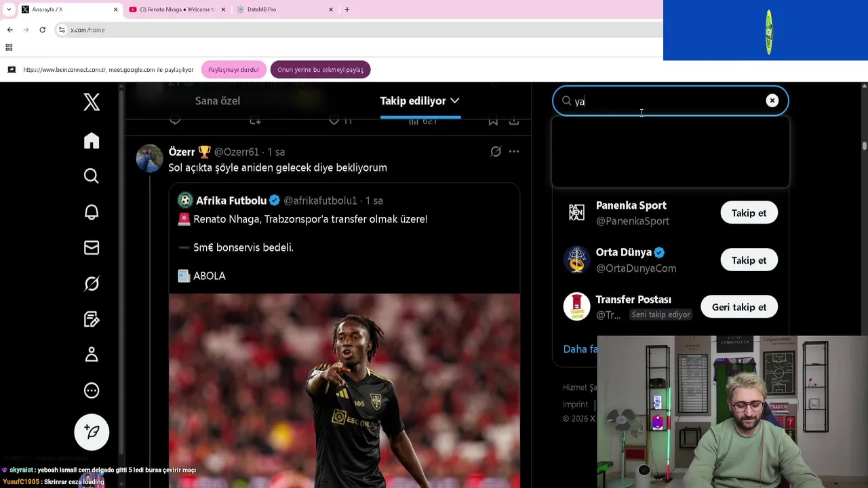Click Paylaşmayı durdur button
Viewport: 868px width, 488px height.
[x=233, y=70]
